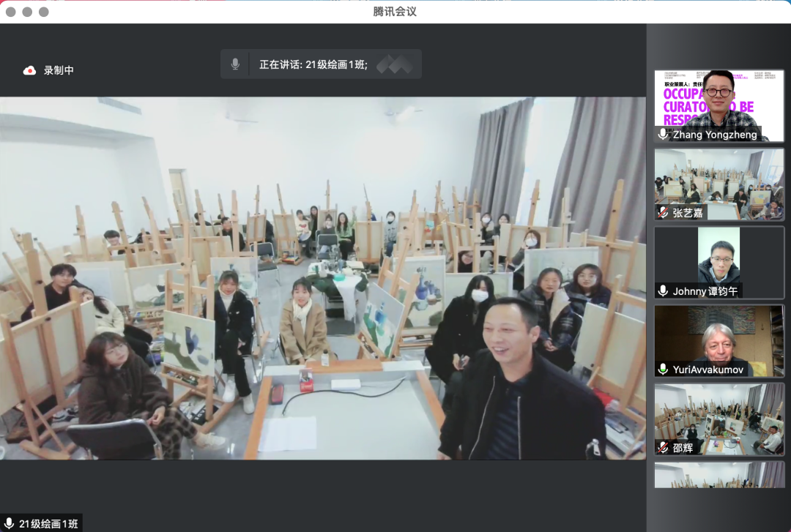This screenshot has width=791, height=532.
Task: Click the muted mic icon for 张艺嘉
Action: point(663,212)
